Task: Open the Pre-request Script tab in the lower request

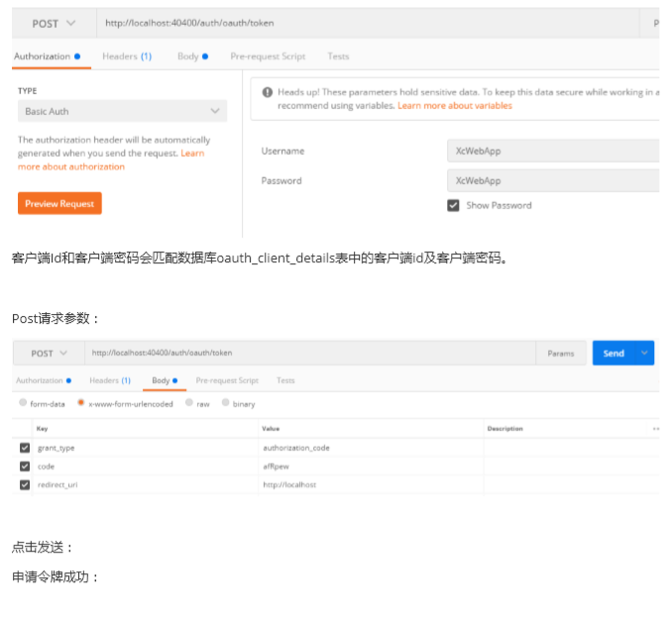Action: [227, 380]
